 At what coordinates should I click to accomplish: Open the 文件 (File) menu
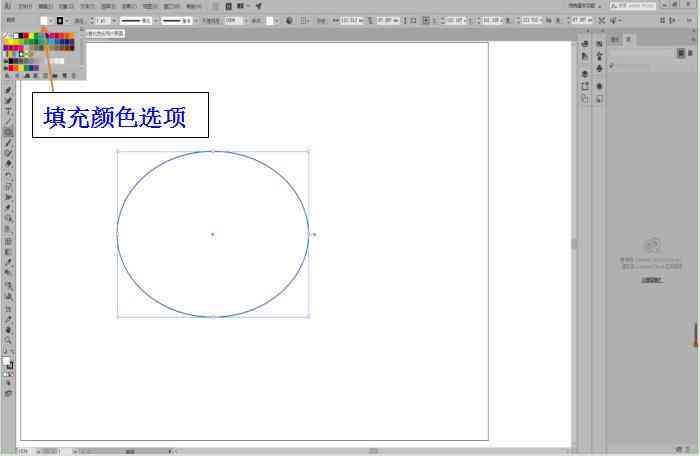coord(25,6)
